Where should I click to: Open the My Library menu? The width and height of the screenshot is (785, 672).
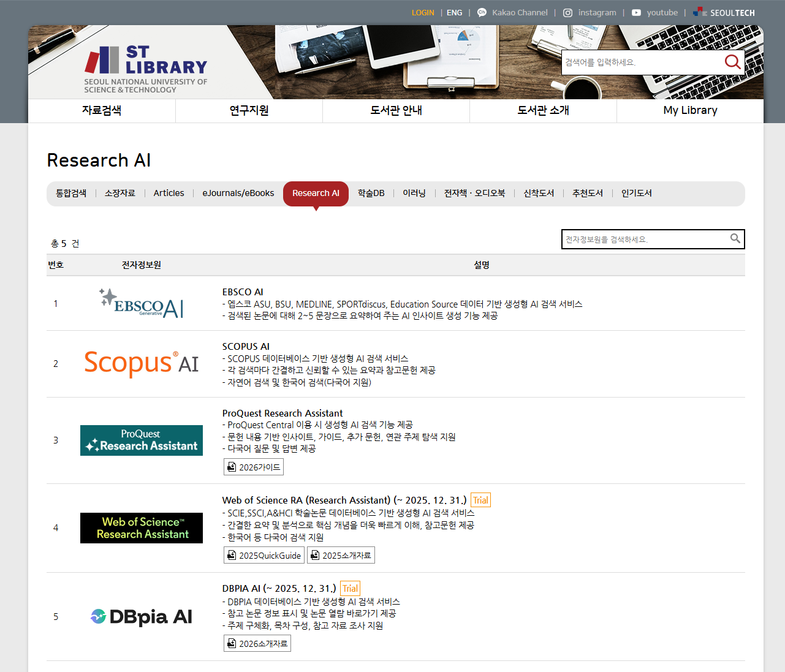click(x=690, y=110)
